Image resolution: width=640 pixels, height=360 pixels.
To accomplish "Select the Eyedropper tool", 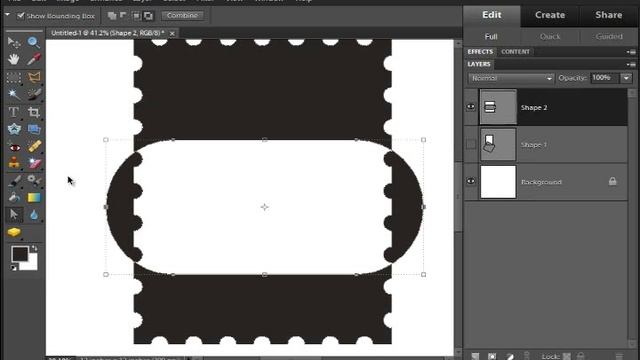I will click(x=34, y=59).
